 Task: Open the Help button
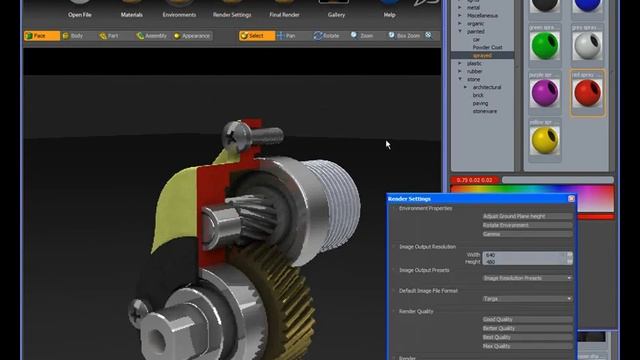pos(389,9)
